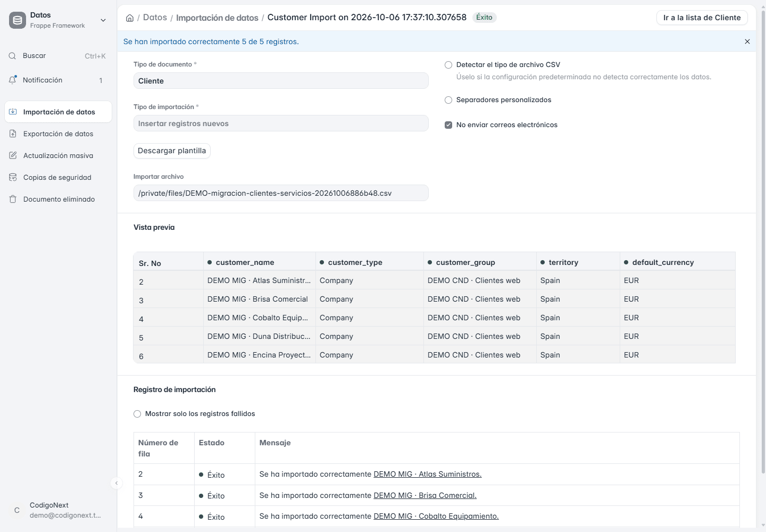Image resolution: width=766 pixels, height=532 pixels.
Task: Click the Datos app logo icon
Action: tap(18, 20)
